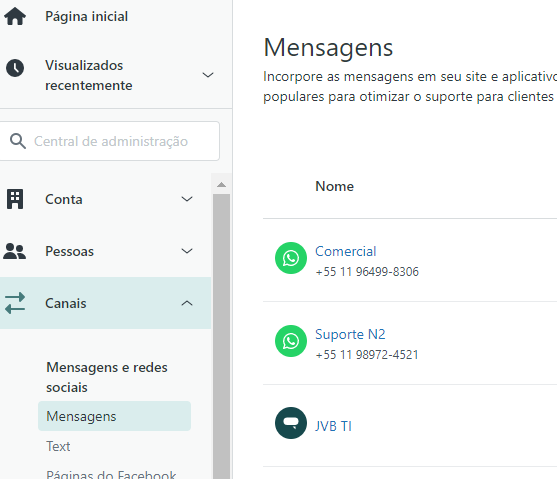557x479 pixels.
Task: Collapse the Canais section chevron
Action: point(187,303)
